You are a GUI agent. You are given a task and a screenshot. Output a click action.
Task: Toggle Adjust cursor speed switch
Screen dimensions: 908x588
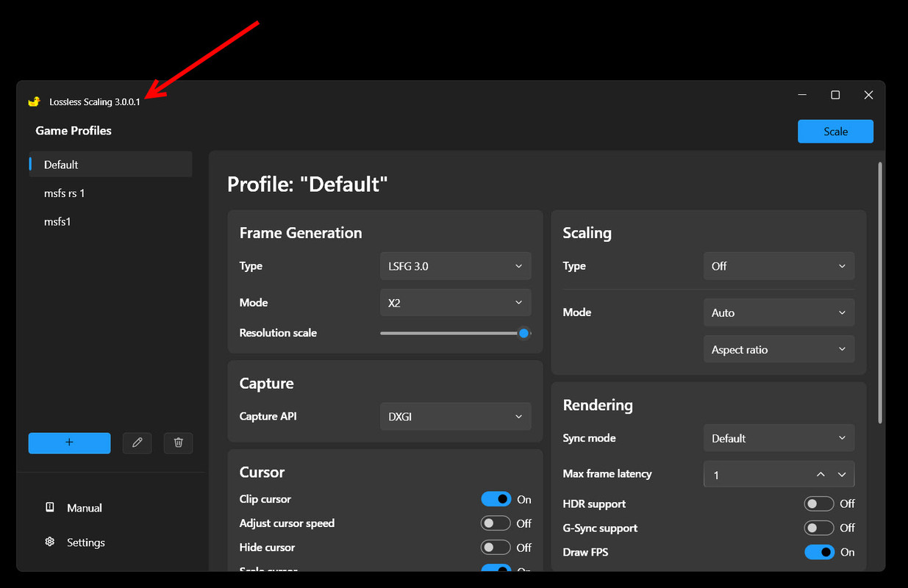(496, 523)
